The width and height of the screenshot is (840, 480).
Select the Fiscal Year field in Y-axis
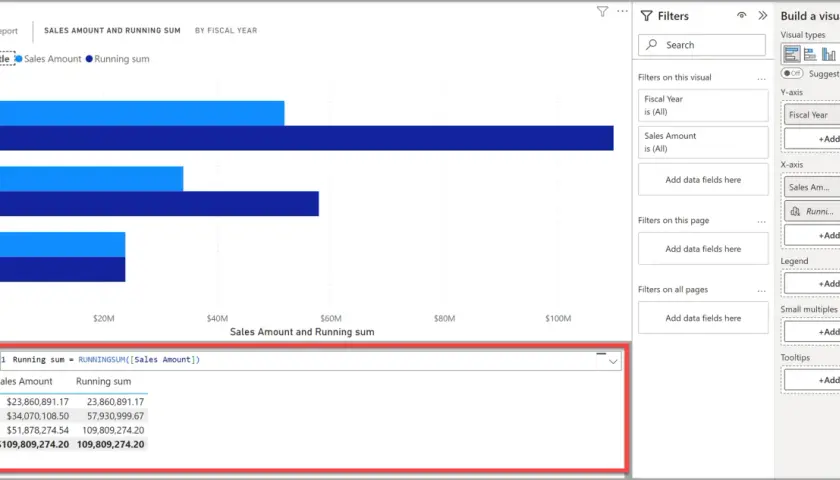pyautogui.click(x=812, y=115)
